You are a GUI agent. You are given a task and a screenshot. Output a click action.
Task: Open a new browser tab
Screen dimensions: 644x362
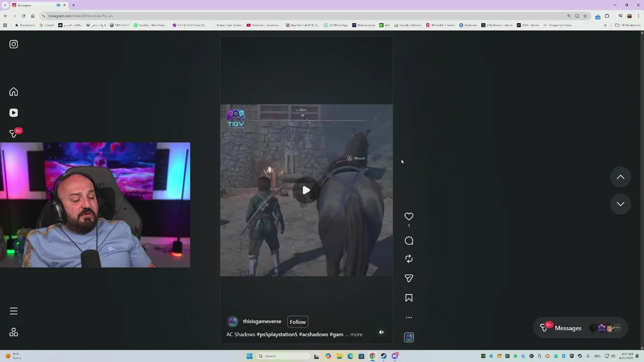click(x=73, y=5)
